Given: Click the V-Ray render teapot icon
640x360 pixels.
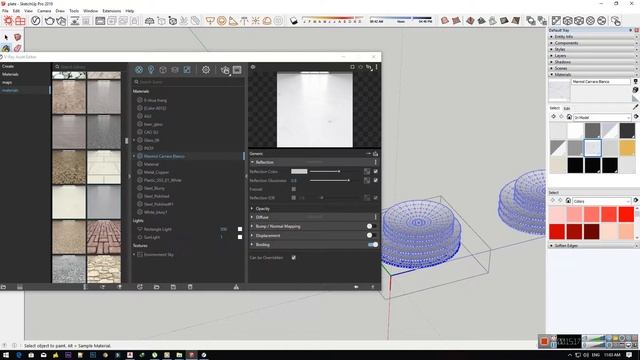Looking at the screenshot, I should [49, 20].
